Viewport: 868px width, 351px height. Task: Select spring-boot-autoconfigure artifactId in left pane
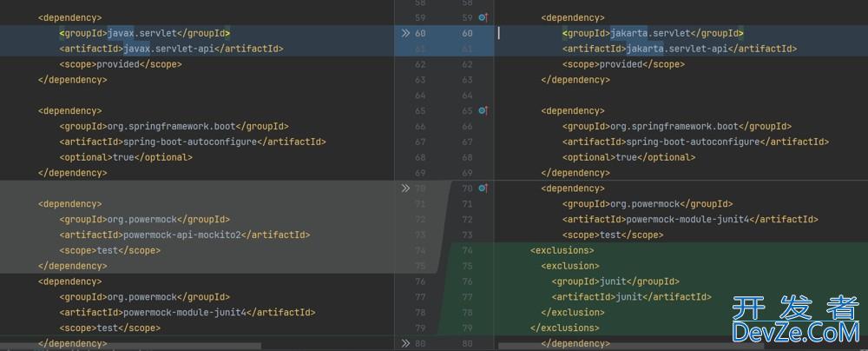click(193, 142)
